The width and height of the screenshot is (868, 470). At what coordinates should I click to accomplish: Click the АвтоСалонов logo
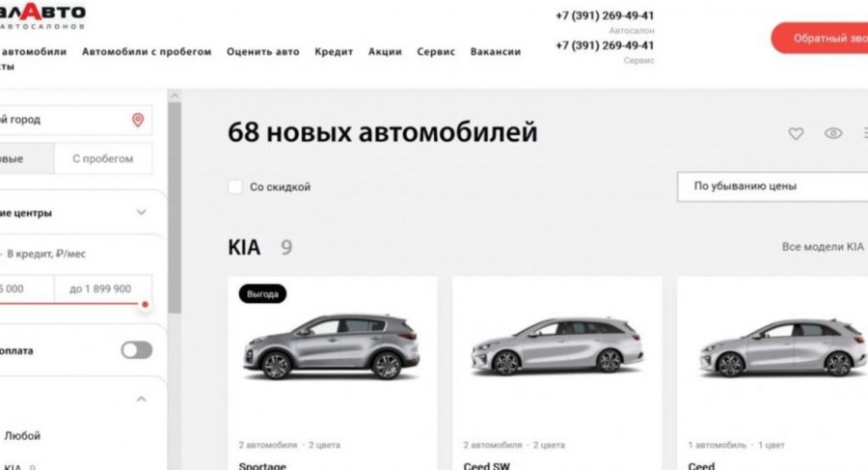(x=42, y=15)
